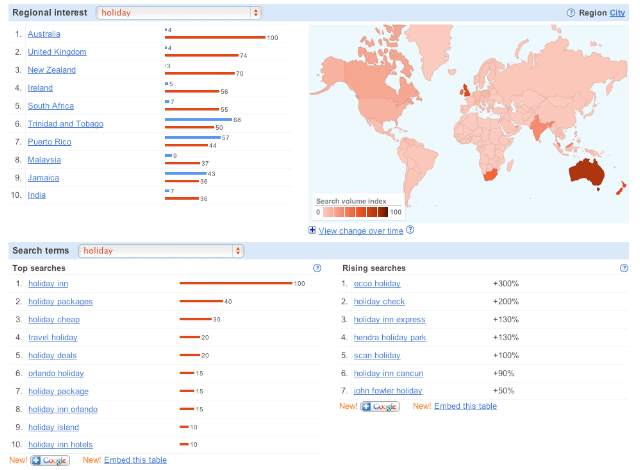
Task: Click the john fowler holiday rising search
Action: click(388, 391)
